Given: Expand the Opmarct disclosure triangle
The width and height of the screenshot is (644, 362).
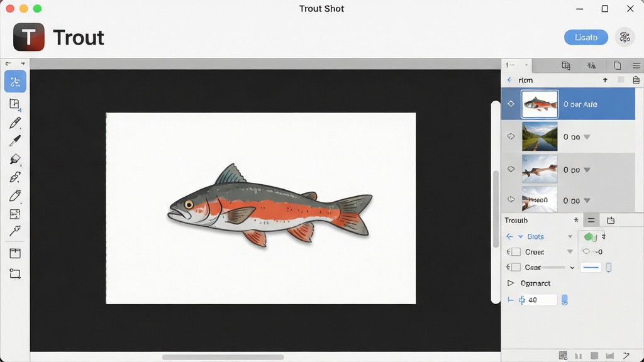Looking at the screenshot, I should tap(511, 283).
